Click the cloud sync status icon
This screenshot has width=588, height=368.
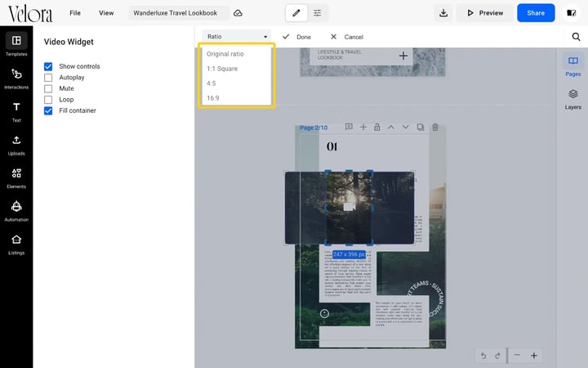pos(238,13)
